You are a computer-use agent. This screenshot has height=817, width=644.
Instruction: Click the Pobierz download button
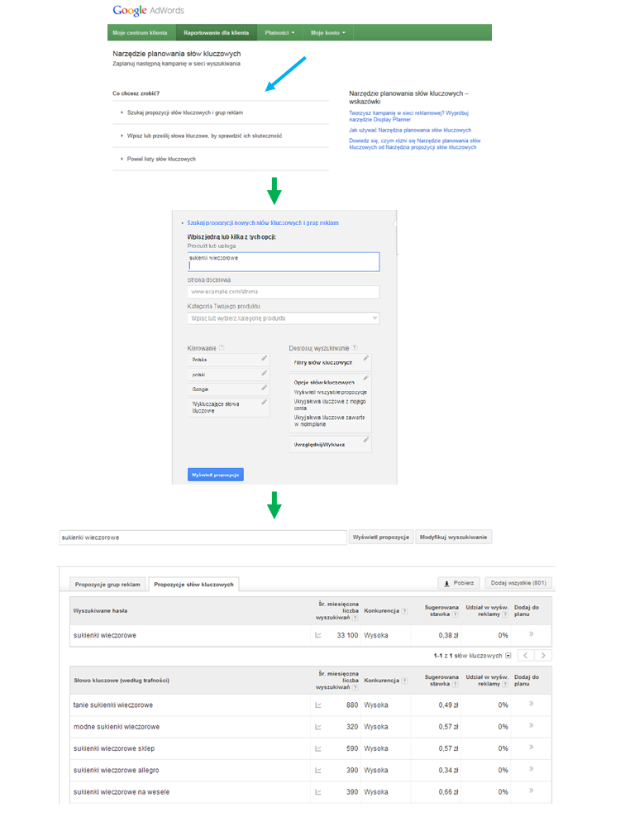click(x=458, y=583)
